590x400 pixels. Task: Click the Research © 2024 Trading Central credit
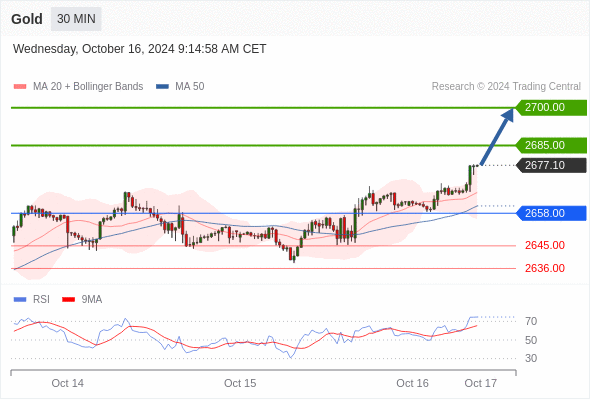point(506,87)
